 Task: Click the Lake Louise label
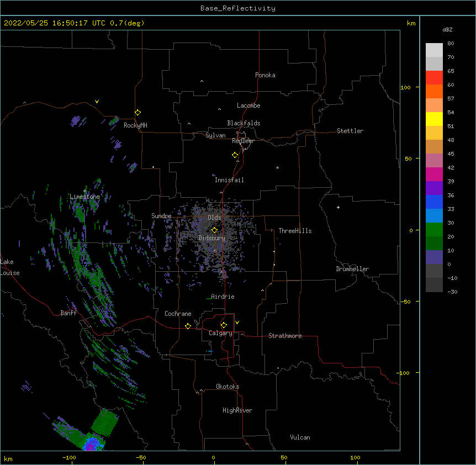[x=10, y=267]
